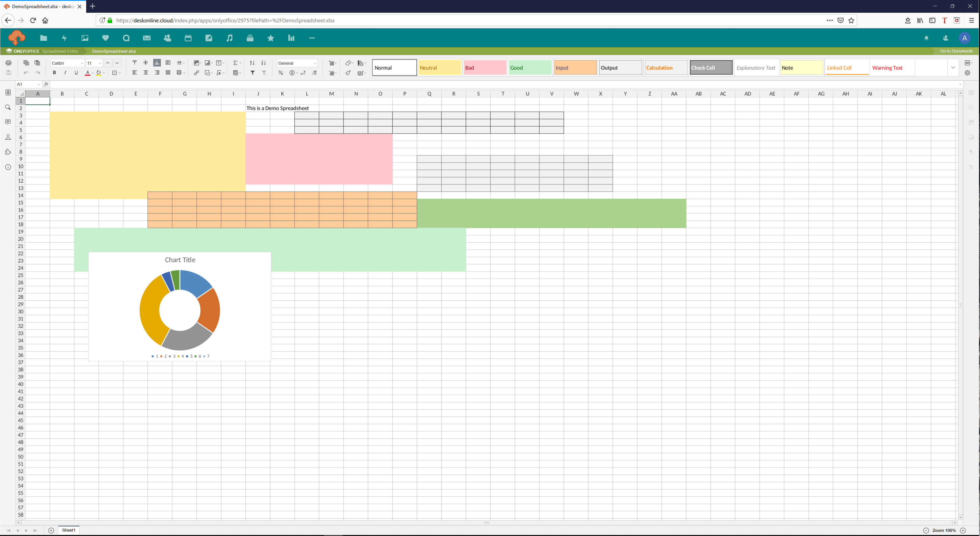
Task: Align text right
Action: 157,73
